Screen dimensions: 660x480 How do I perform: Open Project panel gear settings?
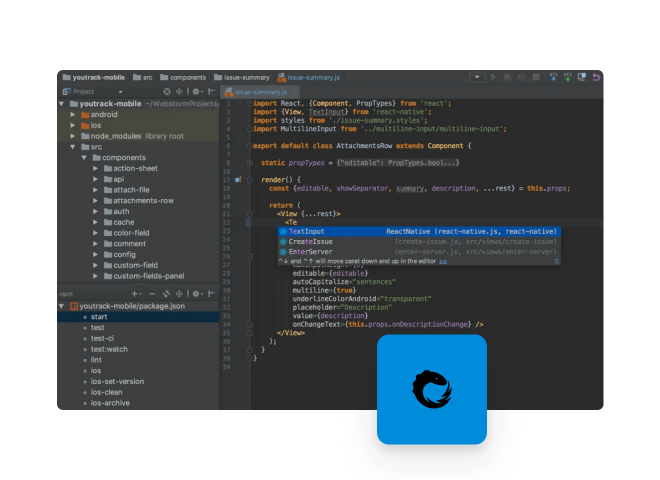coord(197,91)
